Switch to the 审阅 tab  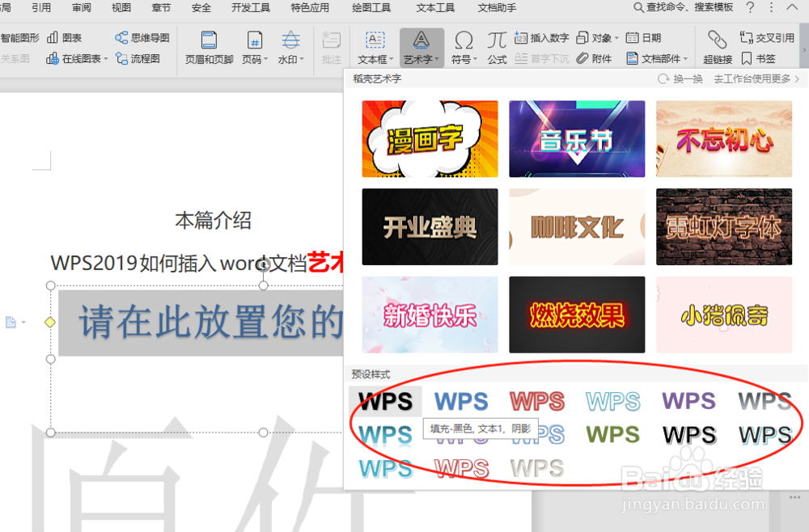coord(82,7)
